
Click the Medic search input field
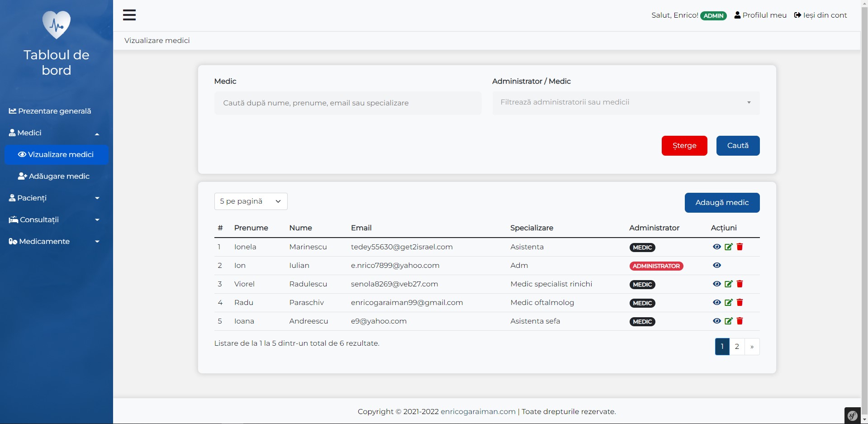tap(347, 103)
